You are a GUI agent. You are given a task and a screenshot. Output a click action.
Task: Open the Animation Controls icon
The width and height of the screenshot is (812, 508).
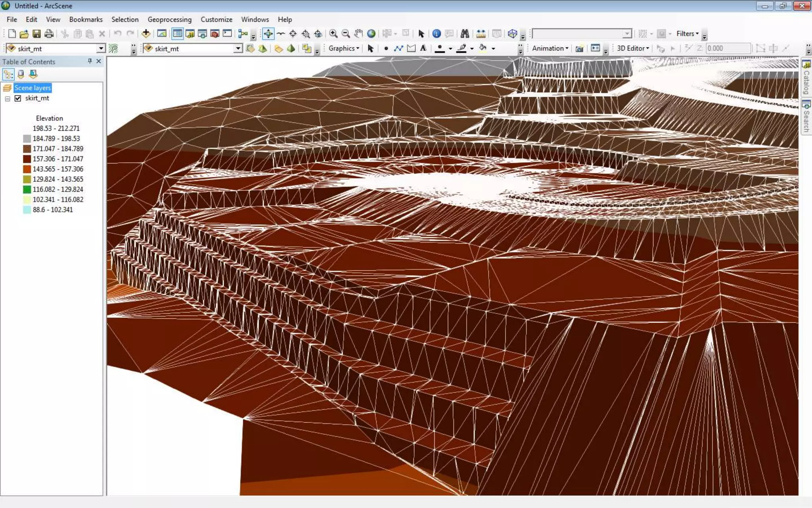(x=596, y=48)
